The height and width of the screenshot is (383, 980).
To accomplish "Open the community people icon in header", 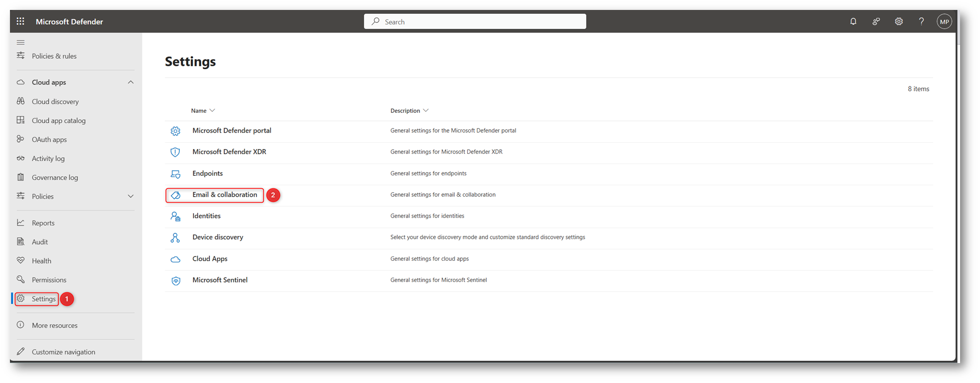I will pos(876,21).
